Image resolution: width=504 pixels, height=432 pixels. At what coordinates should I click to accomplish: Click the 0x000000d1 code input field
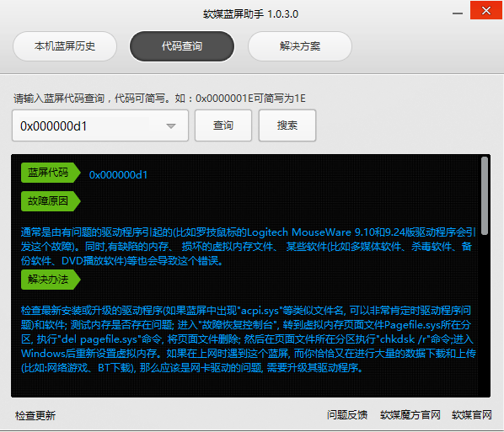[x=100, y=125]
